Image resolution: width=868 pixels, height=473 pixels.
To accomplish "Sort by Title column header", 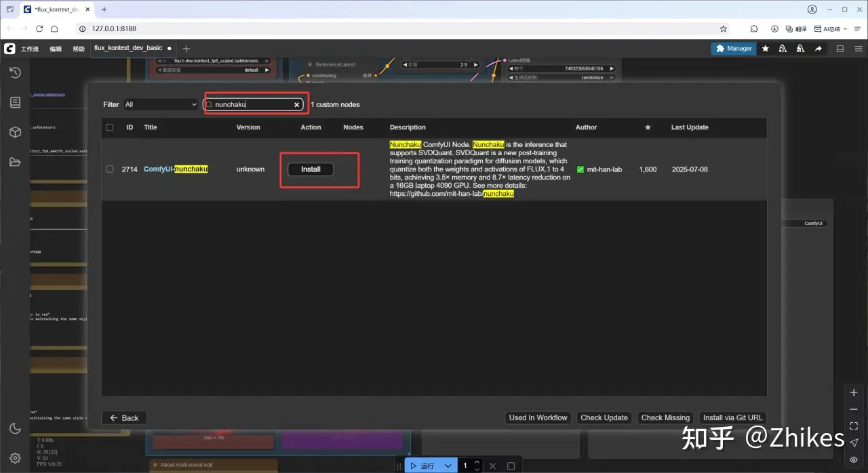I will 151,127.
